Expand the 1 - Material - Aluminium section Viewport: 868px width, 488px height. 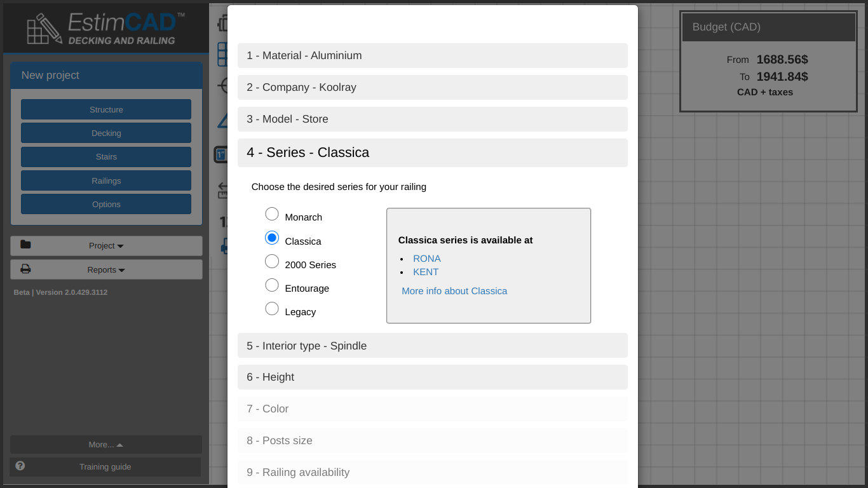point(432,56)
